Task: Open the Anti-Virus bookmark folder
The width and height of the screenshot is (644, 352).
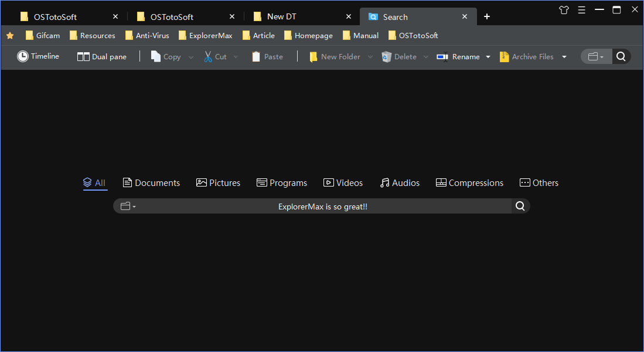Action: 147,36
